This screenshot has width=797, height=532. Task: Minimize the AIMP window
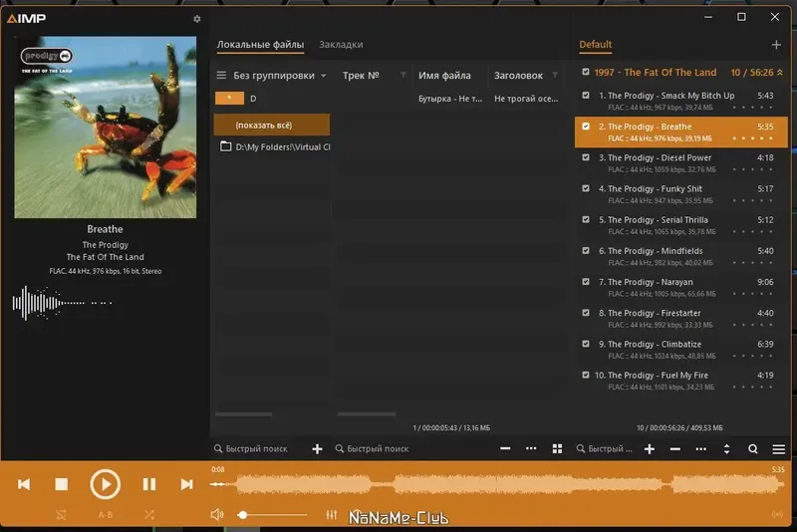(708, 17)
